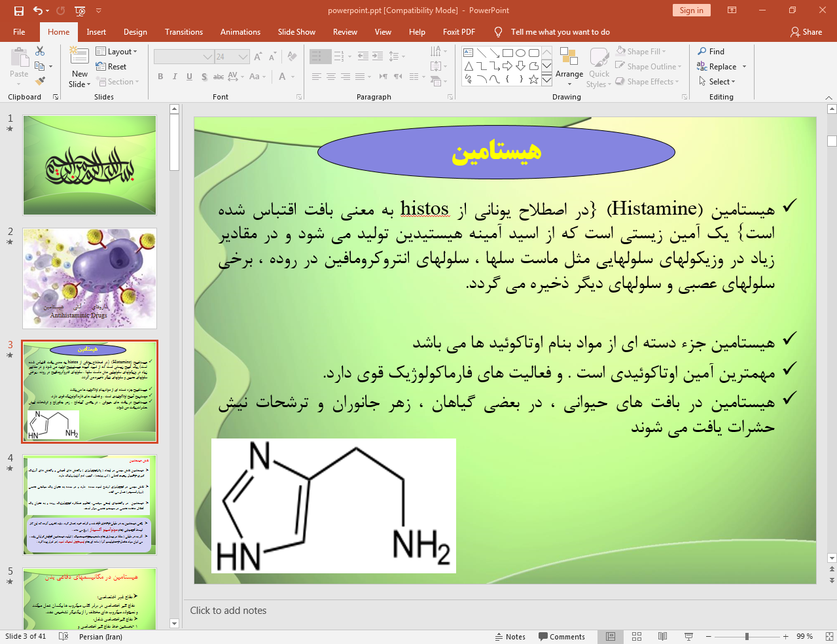The image size is (837, 644).
Task: Click the Save icon in title bar
Action: pos(19,10)
